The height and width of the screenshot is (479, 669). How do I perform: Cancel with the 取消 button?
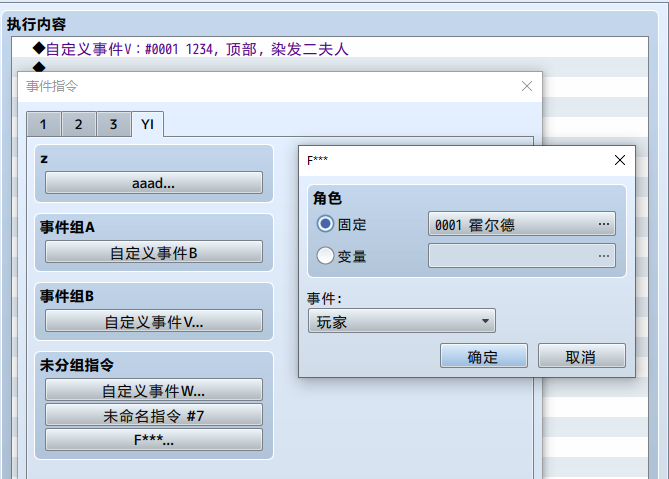click(x=582, y=356)
